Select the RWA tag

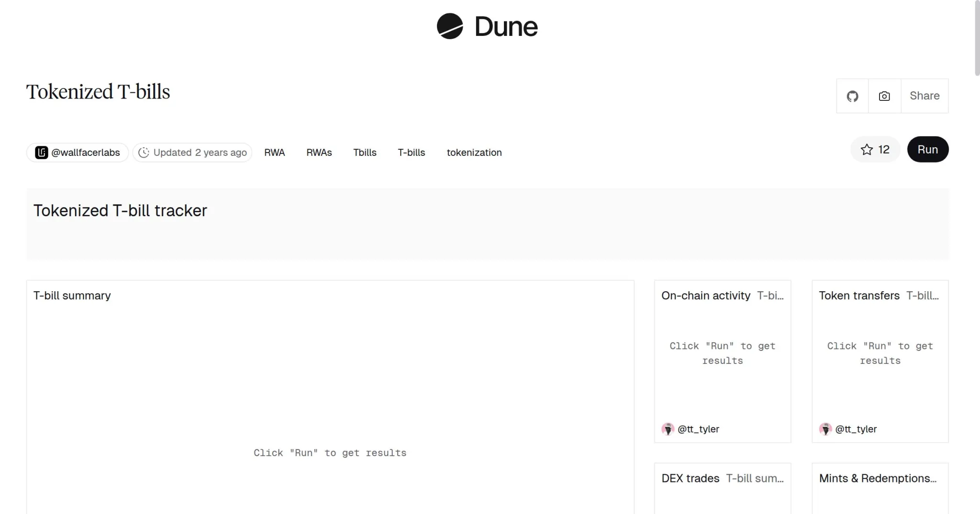tap(274, 153)
